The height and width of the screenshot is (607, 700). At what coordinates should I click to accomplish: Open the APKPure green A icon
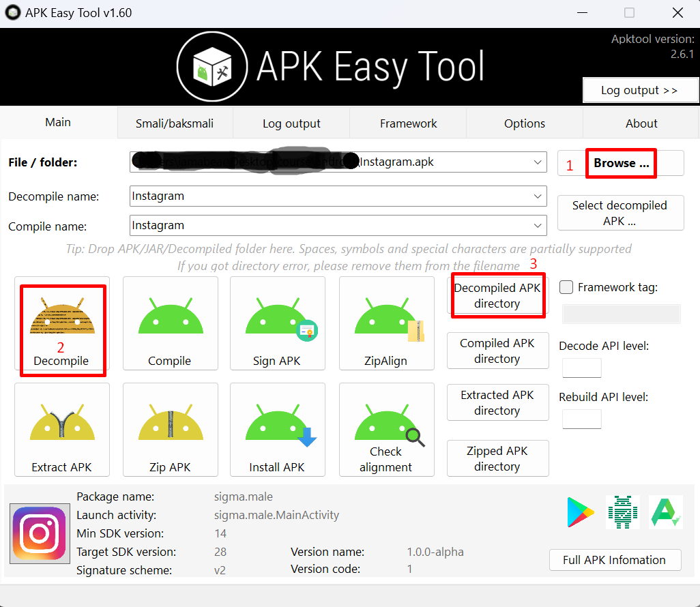pyautogui.click(x=666, y=512)
